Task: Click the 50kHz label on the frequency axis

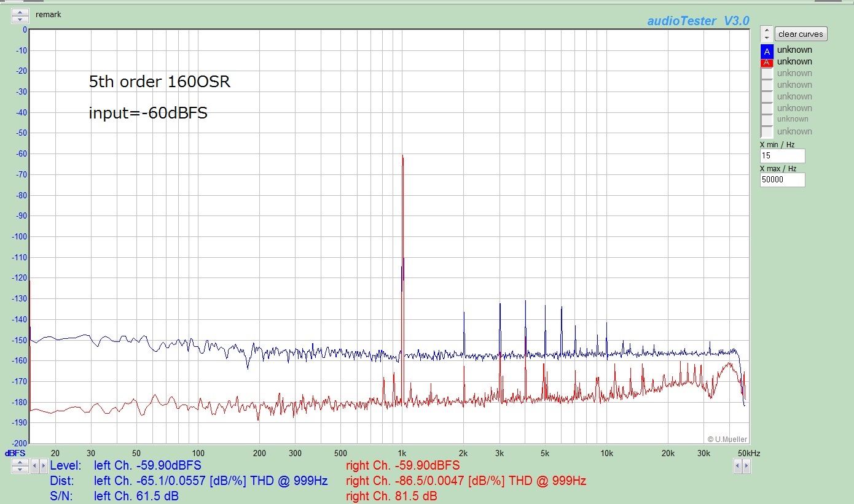Action: coord(749,453)
